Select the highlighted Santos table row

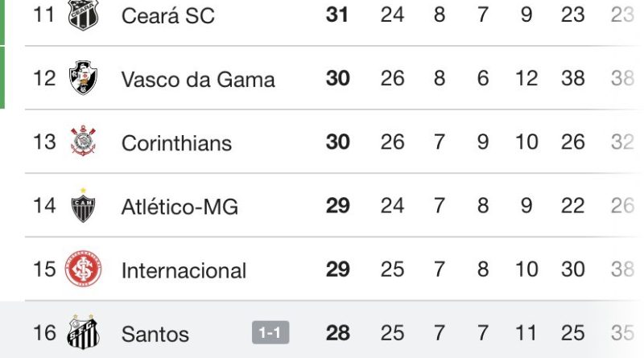click(x=451, y=332)
